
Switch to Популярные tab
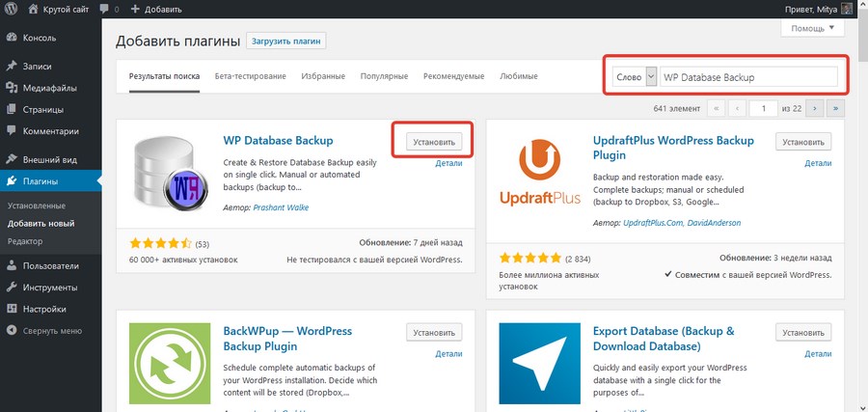(x=384, y=76)
